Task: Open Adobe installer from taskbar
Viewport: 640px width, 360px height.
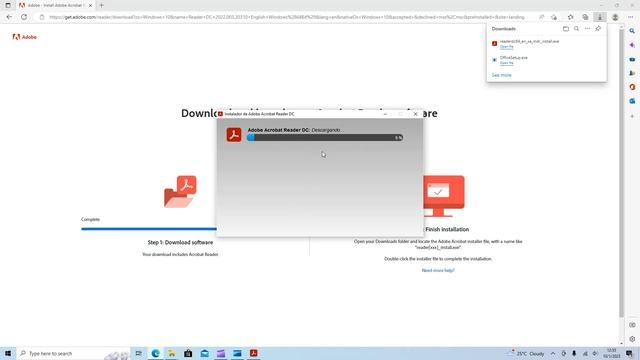Action: (x=253, y=353)
